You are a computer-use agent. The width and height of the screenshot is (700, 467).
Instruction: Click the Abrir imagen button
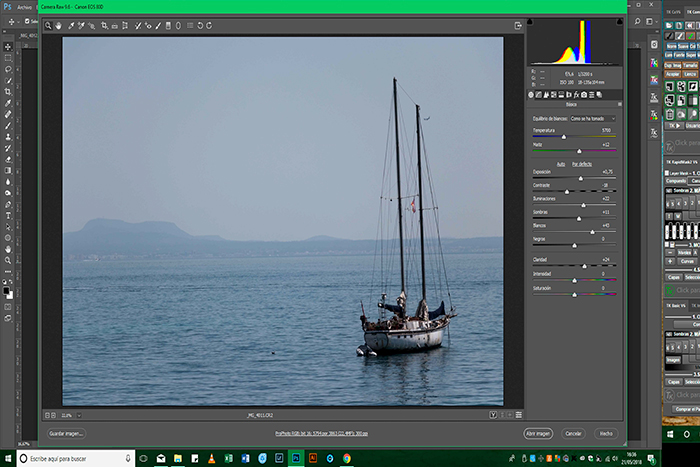pyautogui.click(x=537, y=434)
